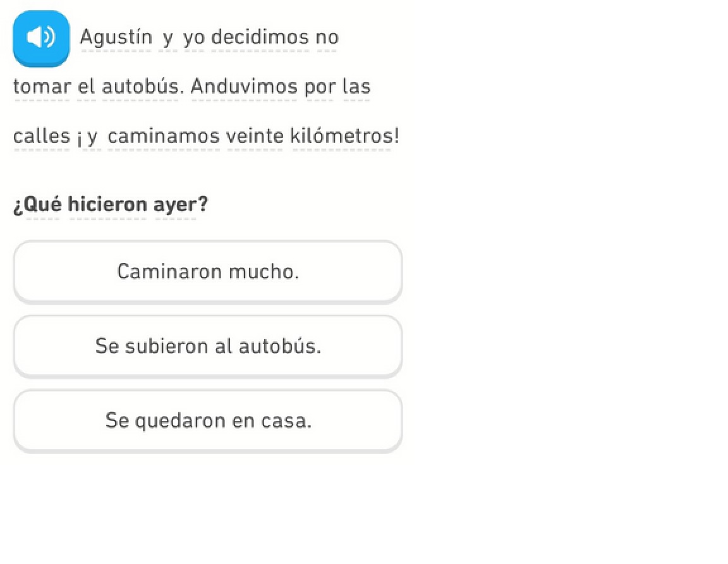
Task: Tap the word 'ayer' in the question
Action: click(174, 205)
